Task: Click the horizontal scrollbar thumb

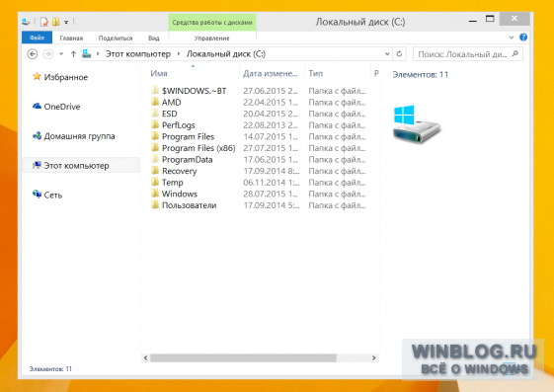Action: click(243, 357)
